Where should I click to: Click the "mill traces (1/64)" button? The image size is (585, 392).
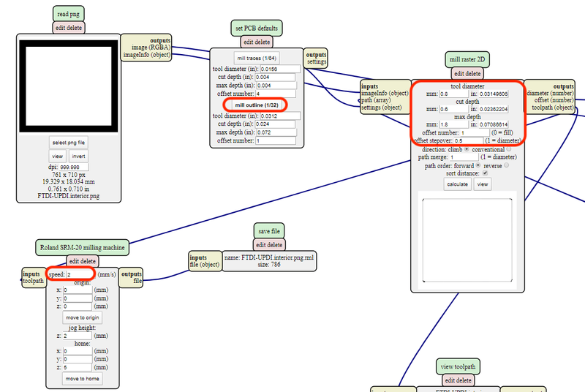(x=255, y=58)
